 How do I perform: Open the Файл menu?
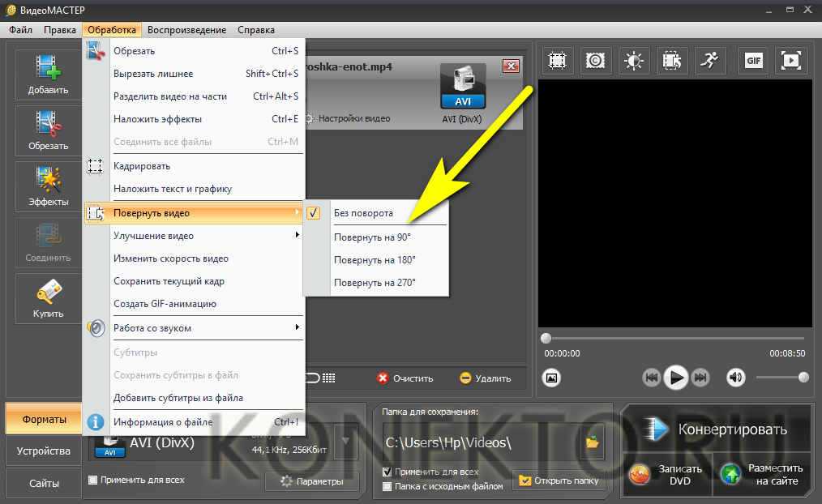click(20, 30)
